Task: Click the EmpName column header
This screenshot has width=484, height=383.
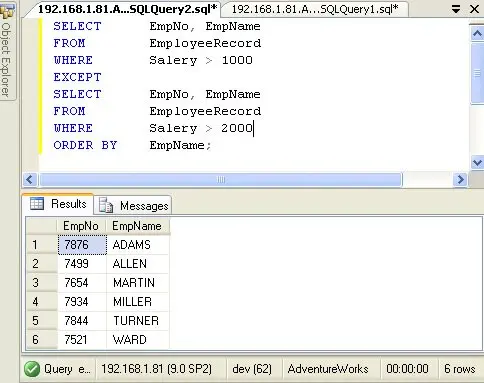Action: pyautogui.click(x=137, y=226)
